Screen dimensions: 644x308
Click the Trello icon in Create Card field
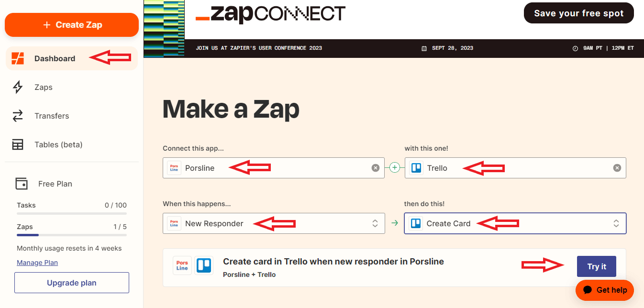point(416,223)
